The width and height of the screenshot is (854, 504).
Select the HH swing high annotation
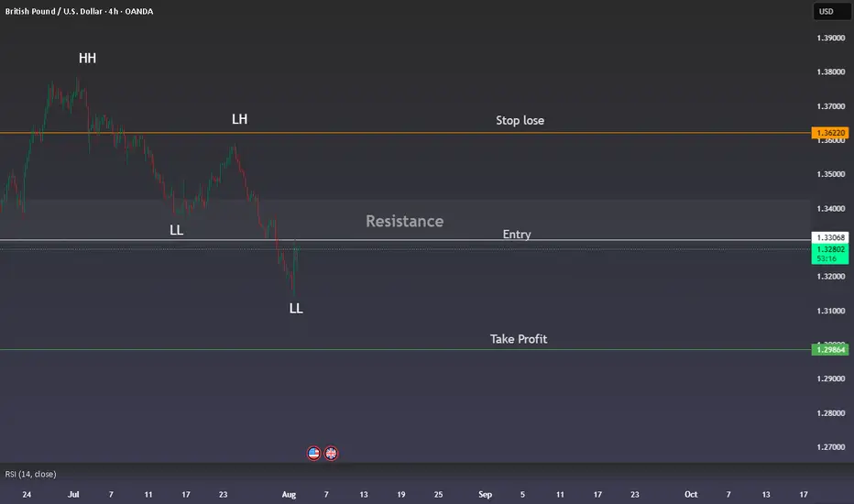88,59
